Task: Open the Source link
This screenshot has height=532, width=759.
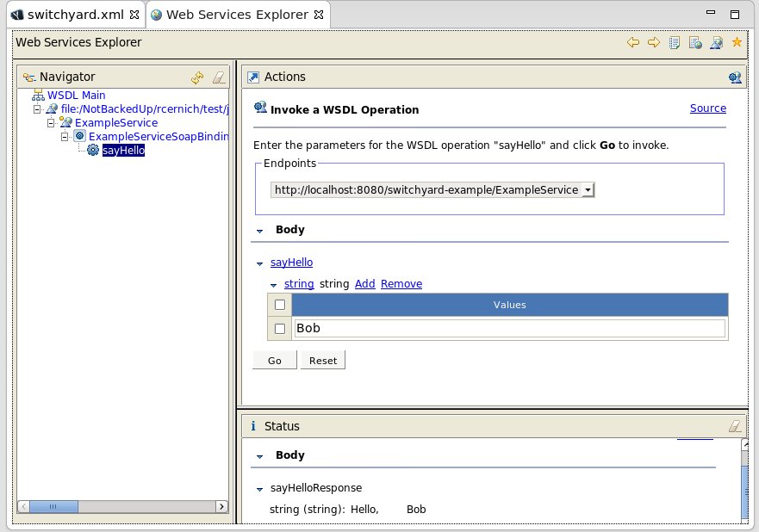Action: tap(707, 108)
